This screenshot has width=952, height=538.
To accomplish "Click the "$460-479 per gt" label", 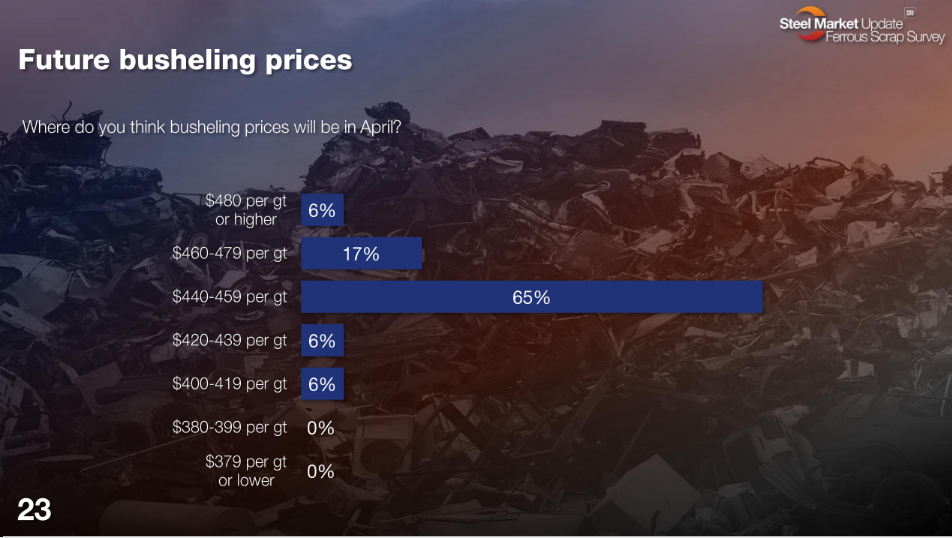I will click(x=230, y=253).
